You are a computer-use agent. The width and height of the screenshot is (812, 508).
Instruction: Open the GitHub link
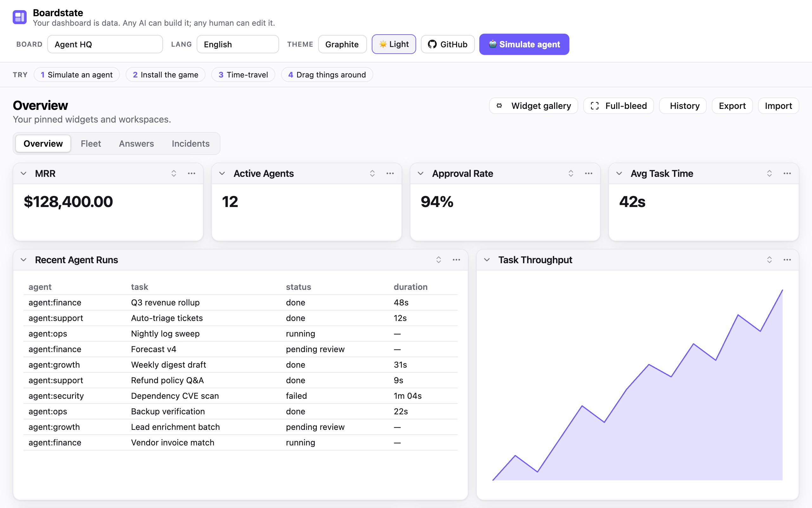(x=448, y=44)
